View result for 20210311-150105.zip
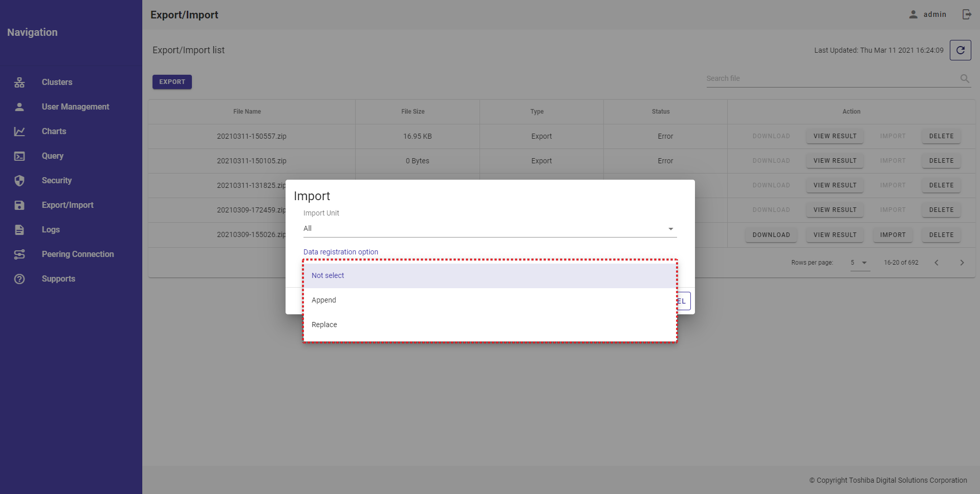Image resolution: width=980 pixels, height=494 pixels. point(835,161)
